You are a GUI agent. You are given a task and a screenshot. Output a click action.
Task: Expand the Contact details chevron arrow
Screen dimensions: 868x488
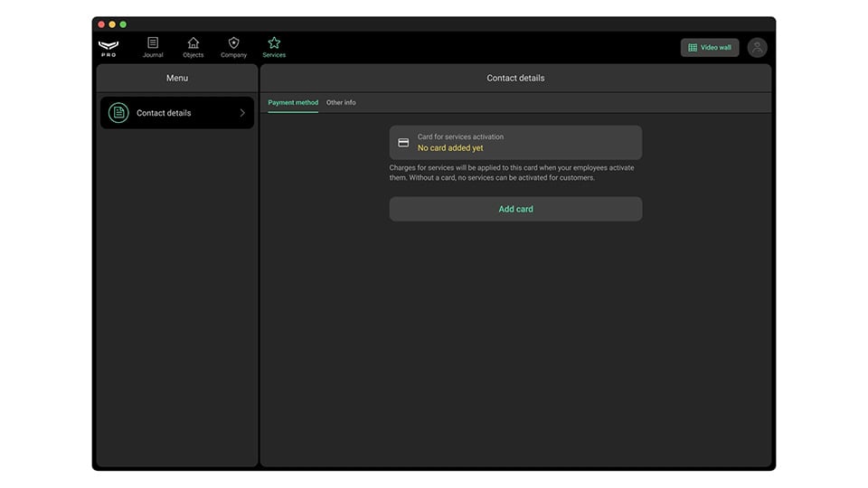tap(242, 113)
